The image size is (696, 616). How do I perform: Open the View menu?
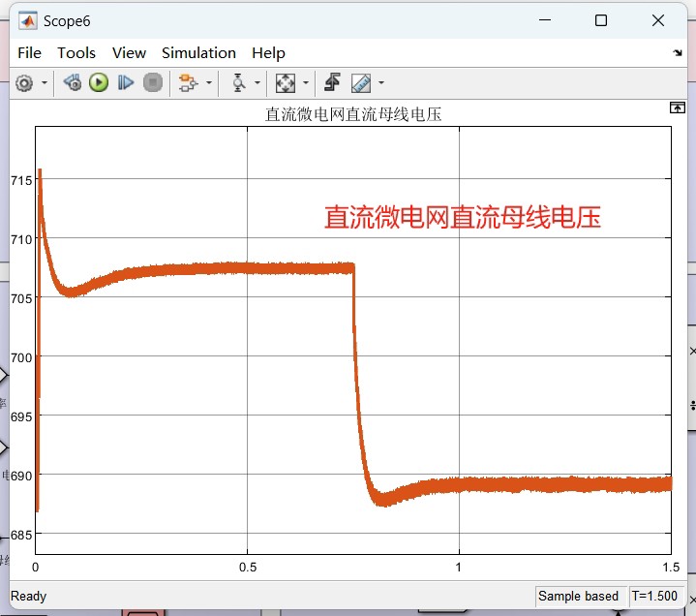(x=129, y=53)
